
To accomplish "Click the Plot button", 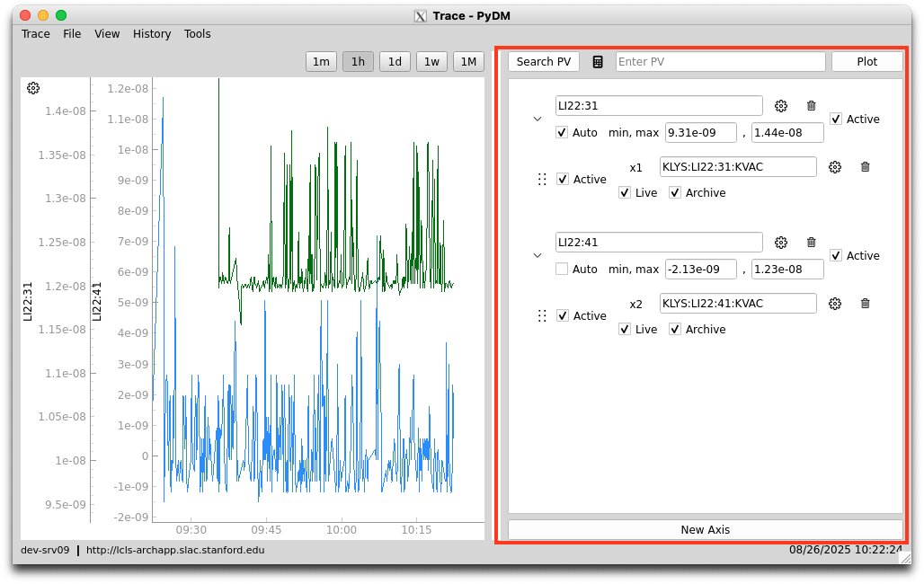I will pyautogui.click(x=866, y=62).
